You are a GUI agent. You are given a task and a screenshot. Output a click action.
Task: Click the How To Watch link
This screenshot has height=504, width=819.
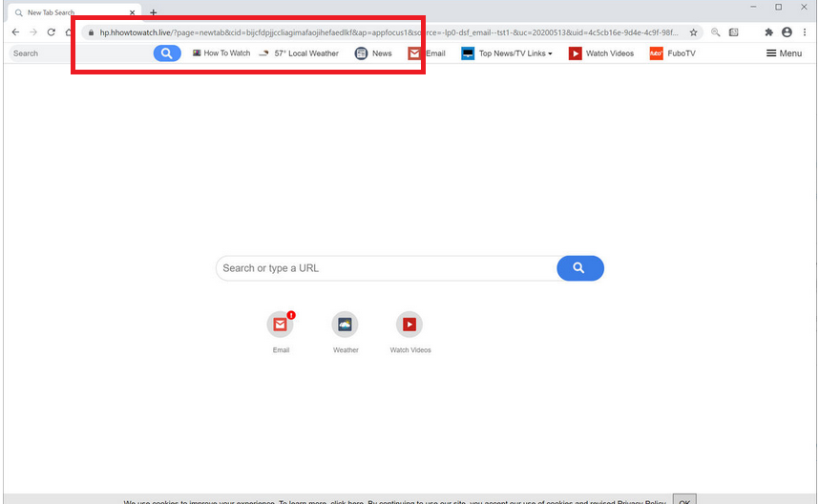[226, 53]
